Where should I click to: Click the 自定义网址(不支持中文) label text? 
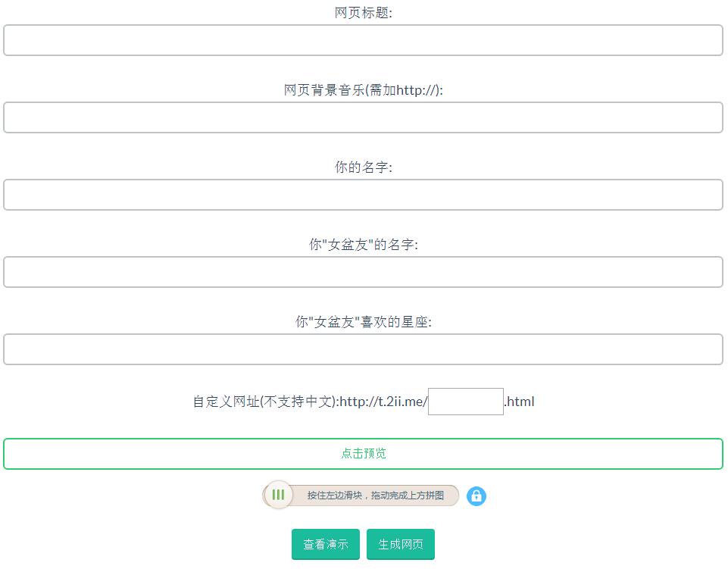pos(264,402)
